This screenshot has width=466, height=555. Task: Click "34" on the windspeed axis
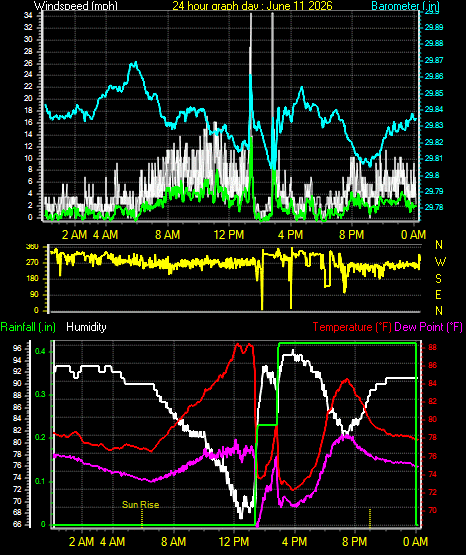click(x=28, y=16)
